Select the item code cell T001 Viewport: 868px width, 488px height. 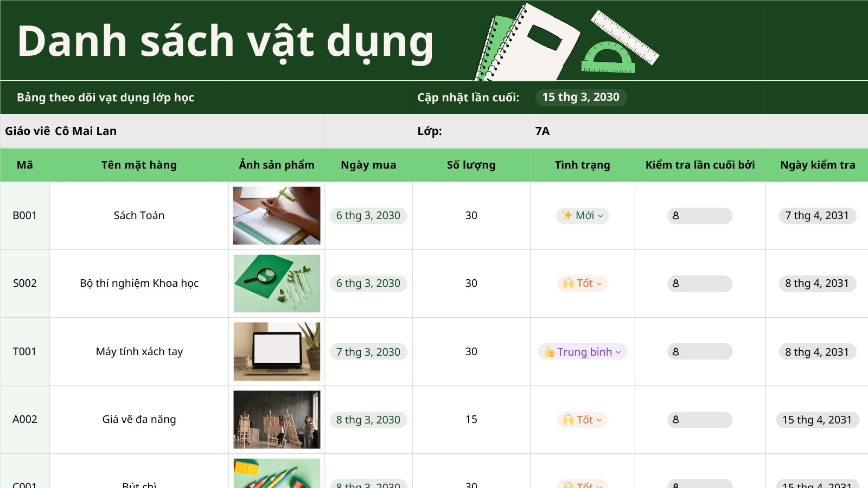tap(25, 352)
